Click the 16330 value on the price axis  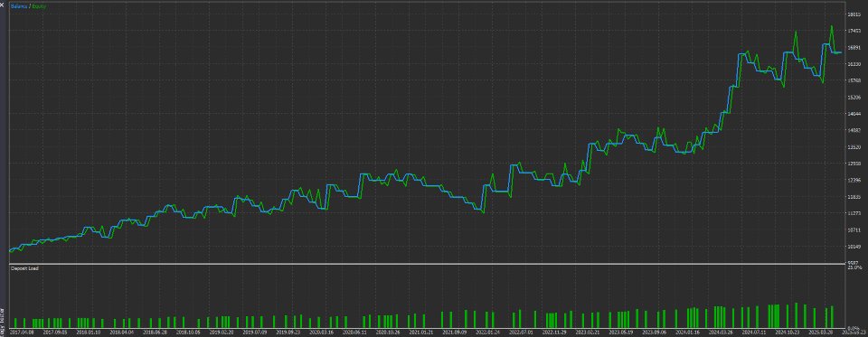pos(854,64)
